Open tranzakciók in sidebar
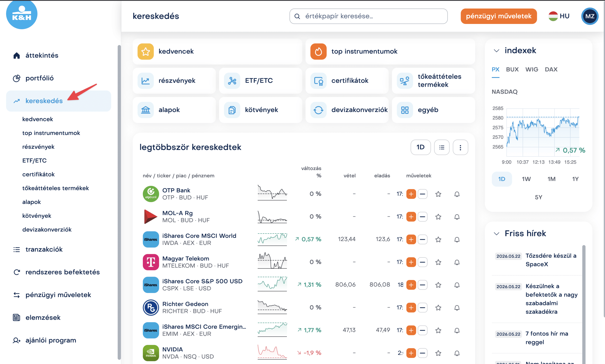This screenshot has width=605, height=364. pos(59,250)
